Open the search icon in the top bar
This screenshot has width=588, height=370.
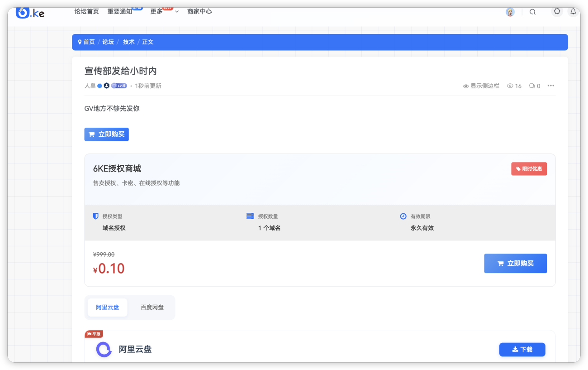(x=532, y=12)
